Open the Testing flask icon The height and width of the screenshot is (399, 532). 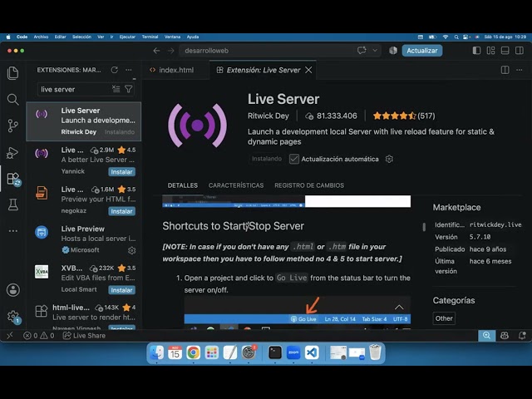pyautogui.click(x=13, y=205)
